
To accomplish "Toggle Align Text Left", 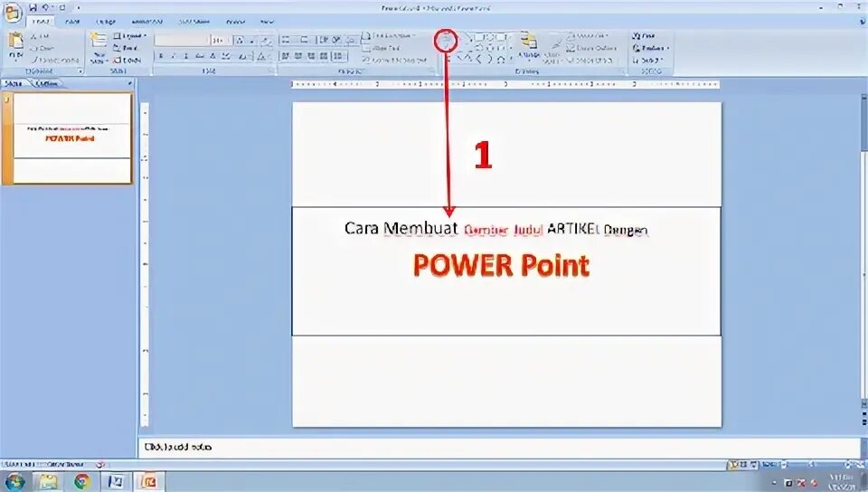I will [x=285, y=56].
